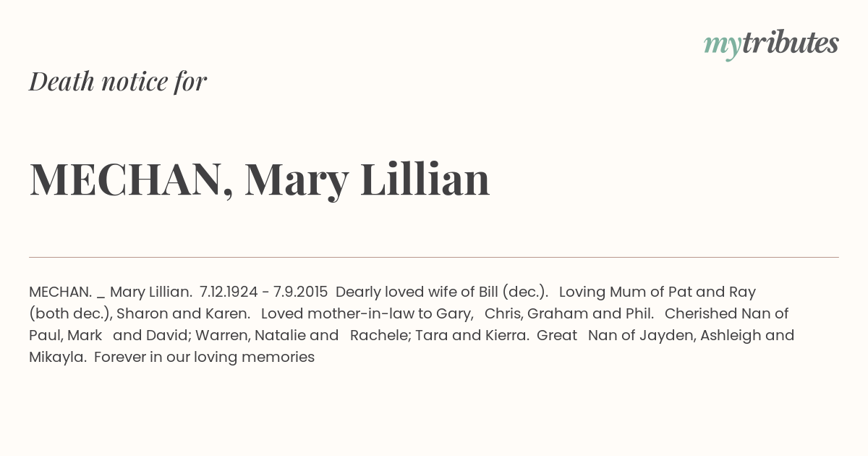Click the mytributes logo
This screenshot has height=456, width=868.
[x=771, y=44]
